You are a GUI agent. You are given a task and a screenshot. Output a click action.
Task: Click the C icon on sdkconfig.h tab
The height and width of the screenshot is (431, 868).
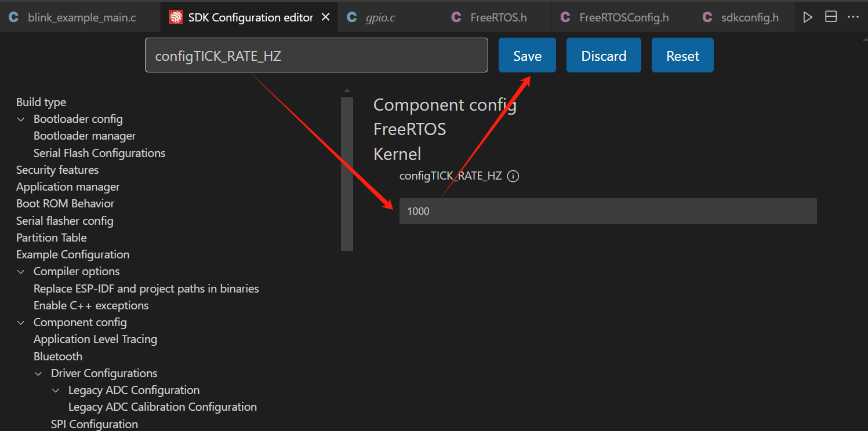coord(707,17)
